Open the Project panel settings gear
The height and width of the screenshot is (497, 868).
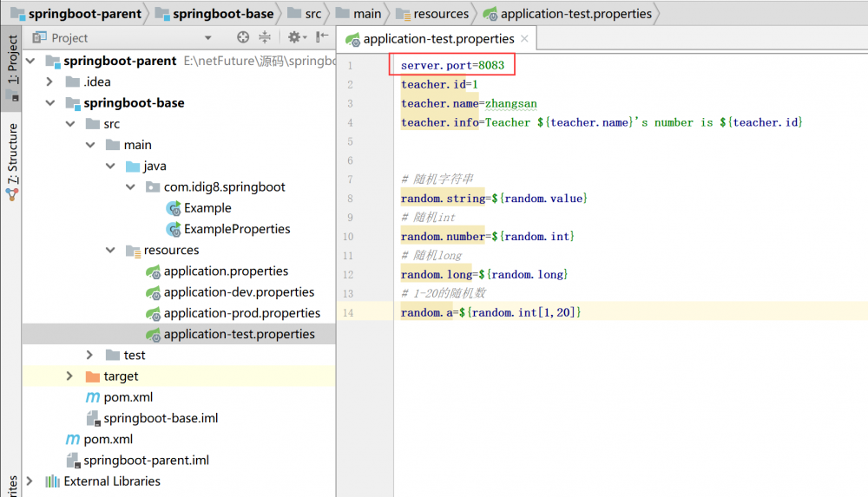(x=294, y=37)
